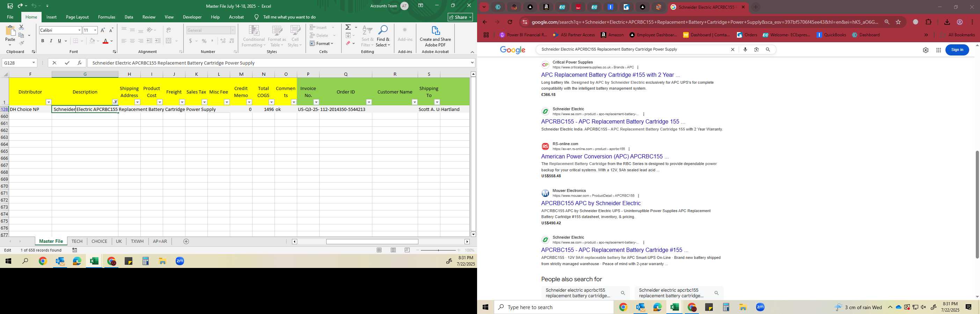Switch to the Data ribbon tab
This screenshot has width=980, height=314.
pyautogui.click(x=129, y=17)
